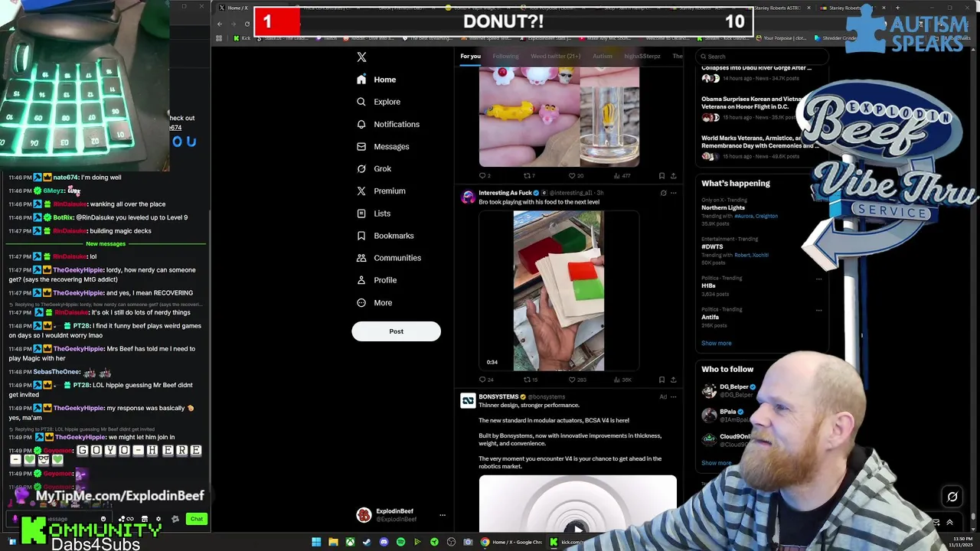This screenshot has width=980, height=551.
Task: Open Spotify from the taskbar
Action: pos(400,542)
